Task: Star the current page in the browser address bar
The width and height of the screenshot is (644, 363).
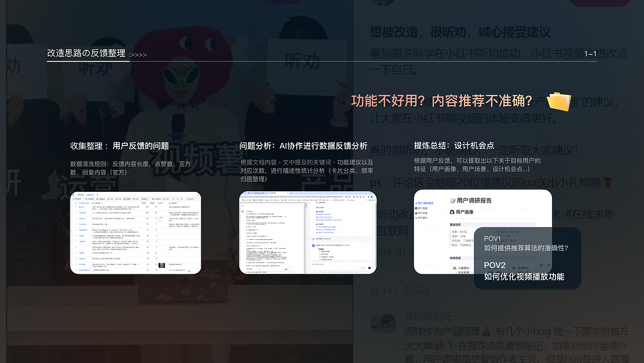Action: pyautogui.click(x=349, y=197)
